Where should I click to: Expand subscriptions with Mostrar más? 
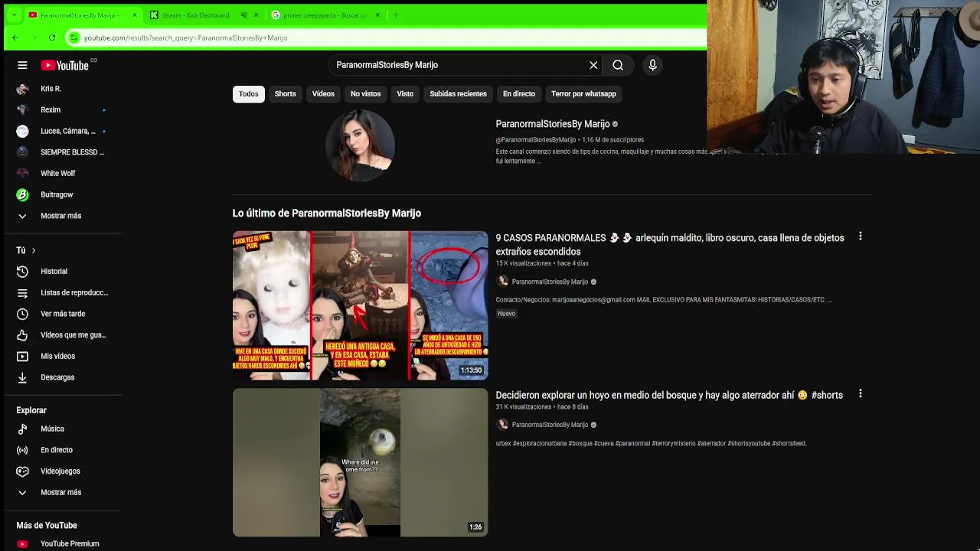pos(61,216)
